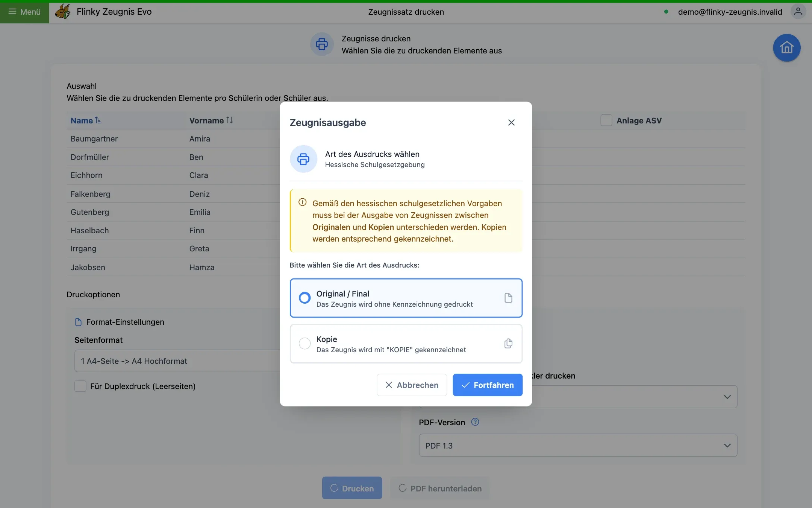Screen dimensions: 812x508
Task: Open the PDF-Version dropdown showing PDF 1.3
Action: 578,446
